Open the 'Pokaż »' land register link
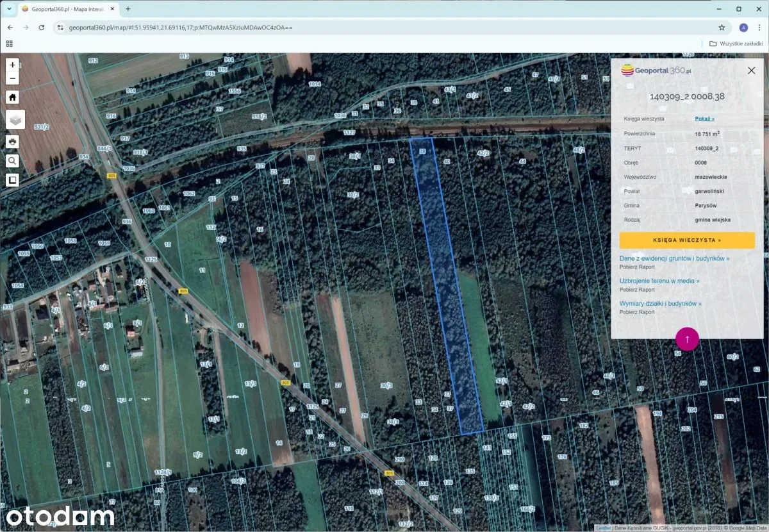 704,119
